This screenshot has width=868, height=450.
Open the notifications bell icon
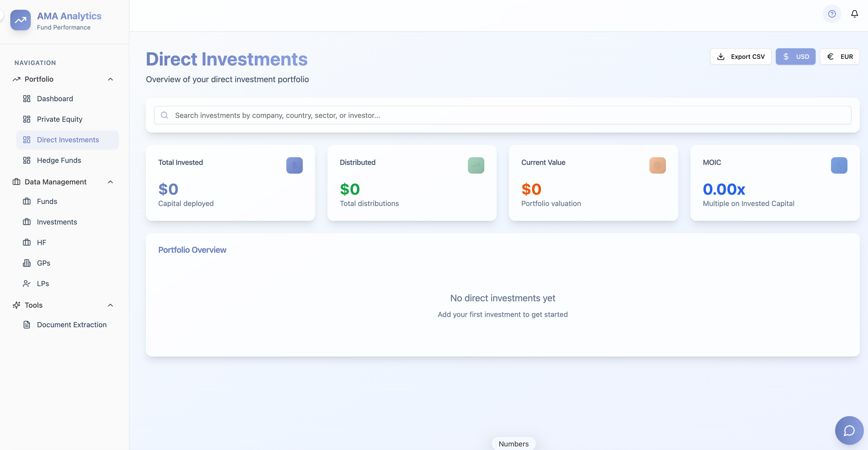coord(854,14)
